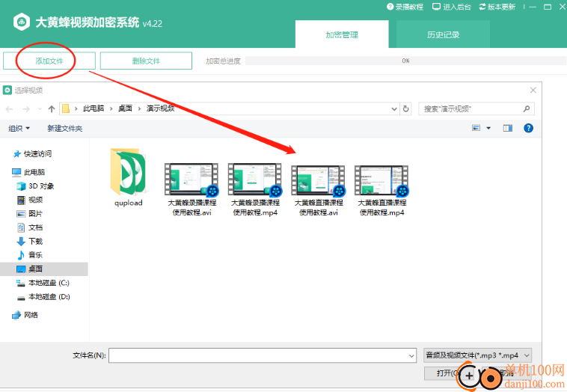Select 桌面 in the sidebar
The width and height of the screenshot is (567, 392).
(x=43, y=269)
